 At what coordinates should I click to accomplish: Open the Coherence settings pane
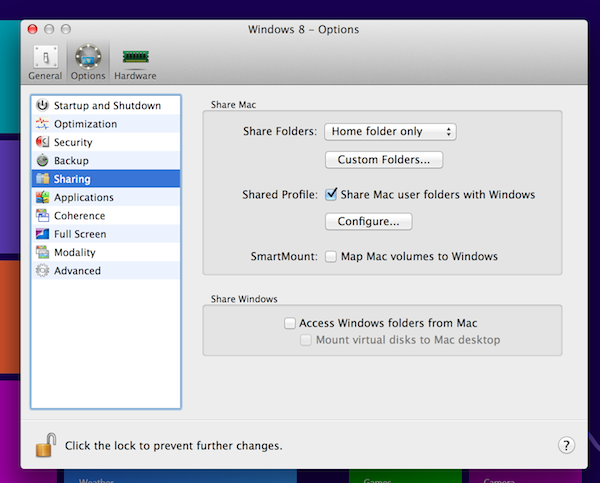pos(106,215)
